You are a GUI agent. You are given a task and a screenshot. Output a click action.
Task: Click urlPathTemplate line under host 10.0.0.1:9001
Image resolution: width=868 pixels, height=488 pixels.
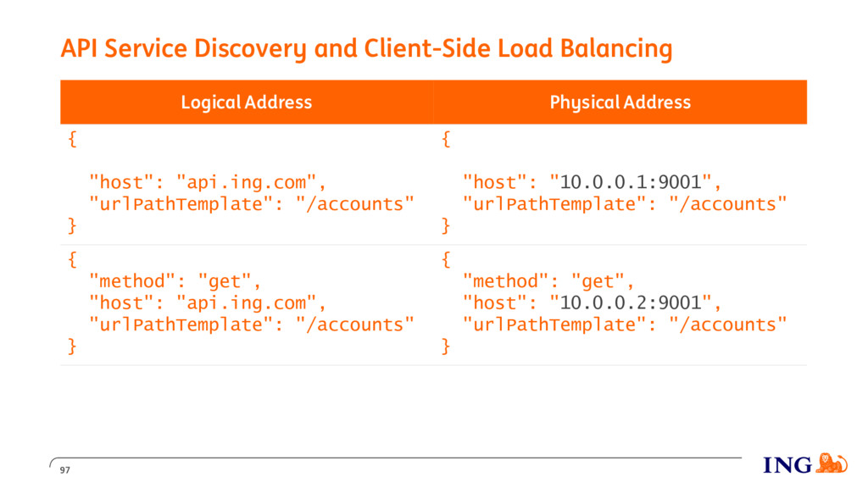pyautogui.click(x=625, y=203)
